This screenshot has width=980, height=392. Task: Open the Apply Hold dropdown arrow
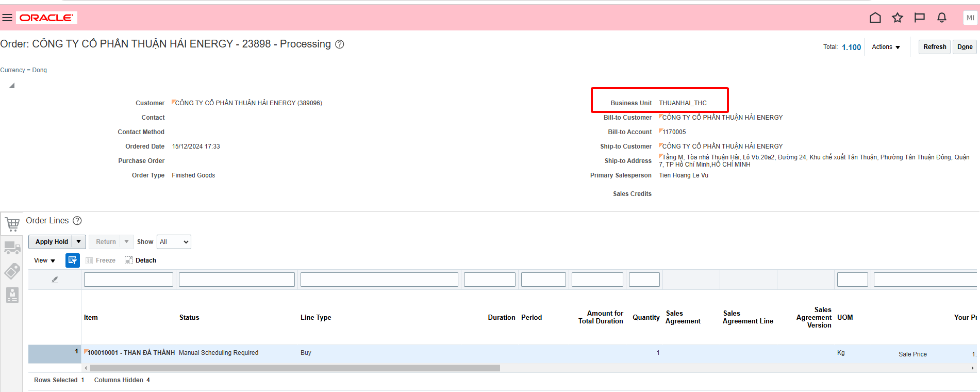pyautogui.click(x=79, y=241)
